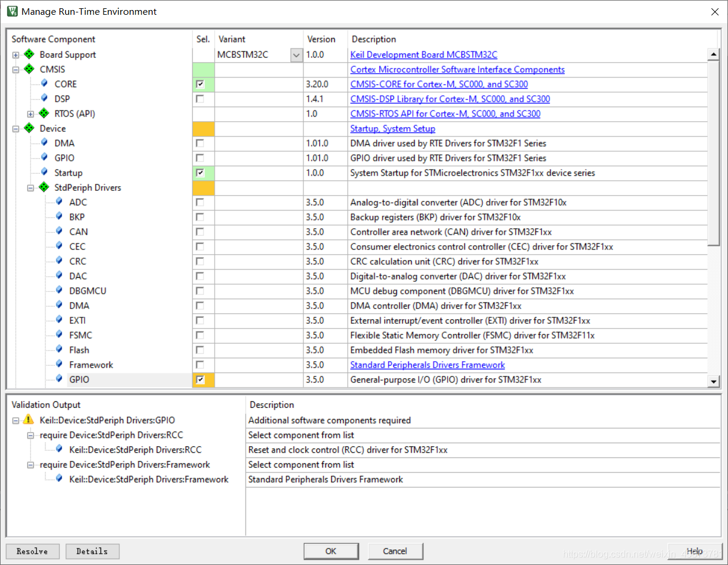The width and height of the screenshot is (728, 565).
Task: Click the blue gem icon beside DBGMCU
Action: [x=59, y=290]
